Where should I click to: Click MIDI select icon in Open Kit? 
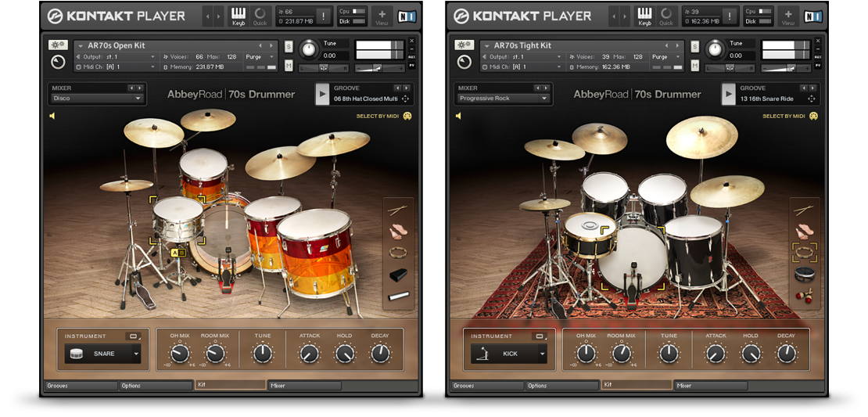click(407, 117)
